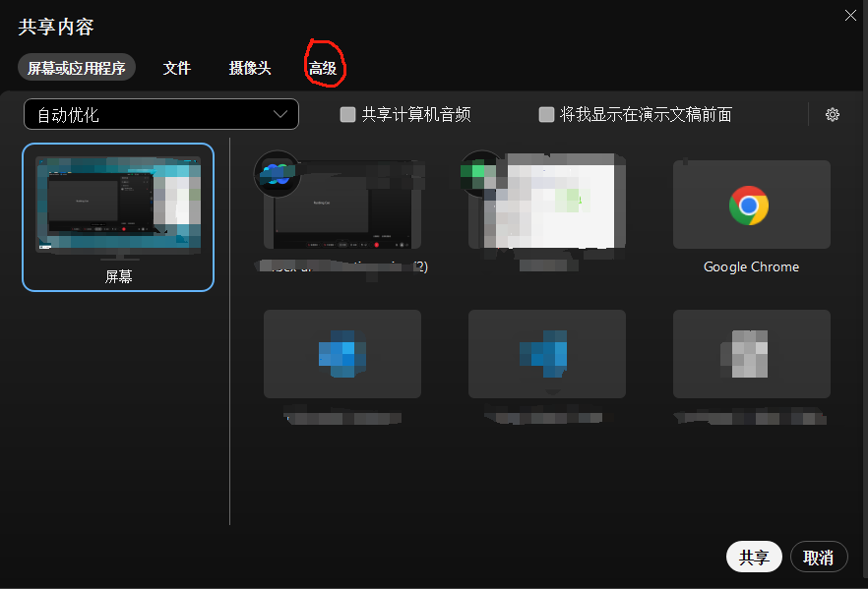
Task: Click the Google Chrome logo icon
Action: pyautogui.click(x=751, y=206)
